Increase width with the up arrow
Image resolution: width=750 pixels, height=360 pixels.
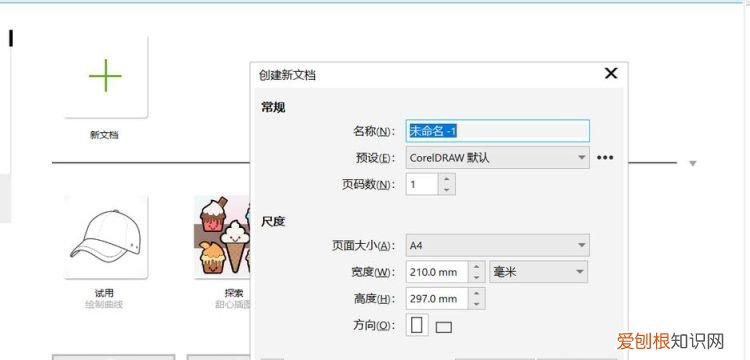tap(476, 267)
